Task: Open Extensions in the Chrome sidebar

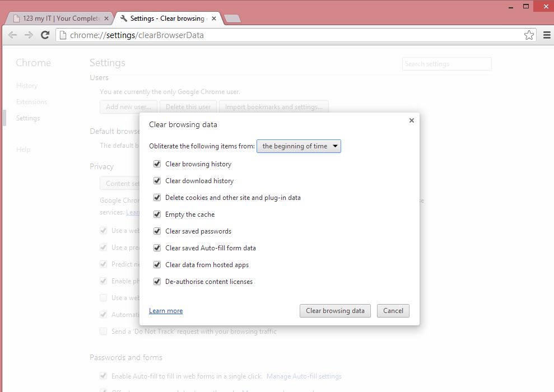Action: [x=31, y=102]
